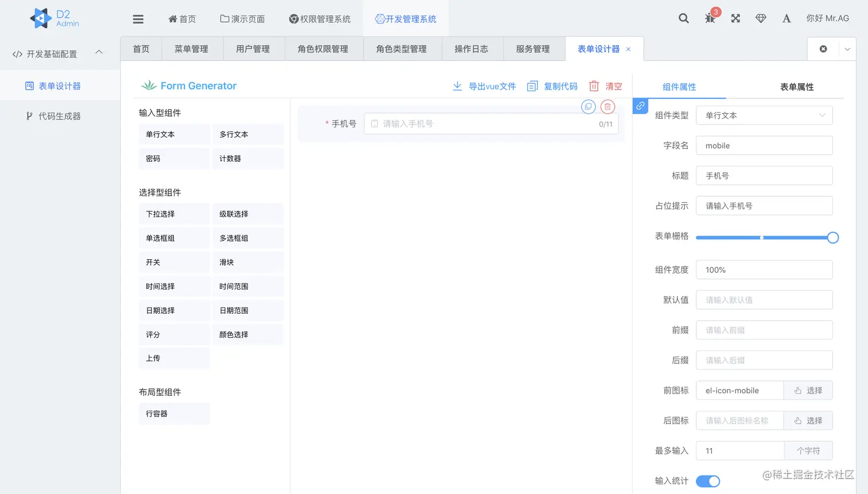Click the close-tabs circle icon
Viewport: 868px width, 494px height.
[823, 49]
